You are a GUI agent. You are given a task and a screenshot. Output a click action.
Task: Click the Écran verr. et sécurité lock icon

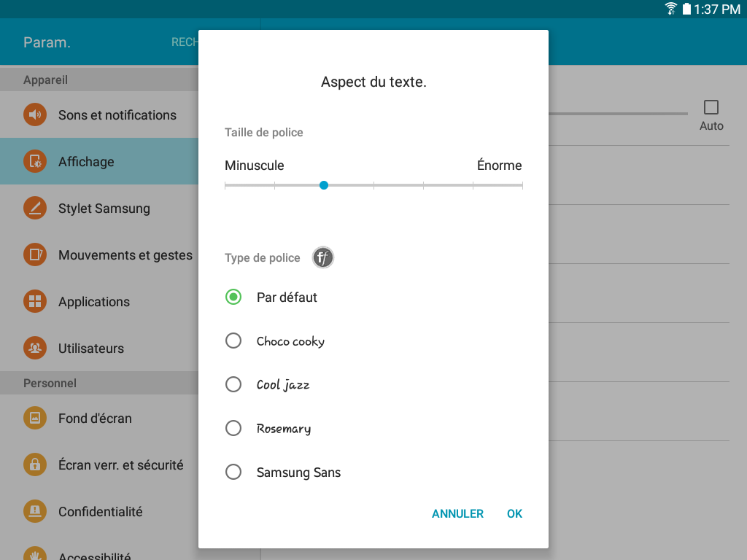35,464
